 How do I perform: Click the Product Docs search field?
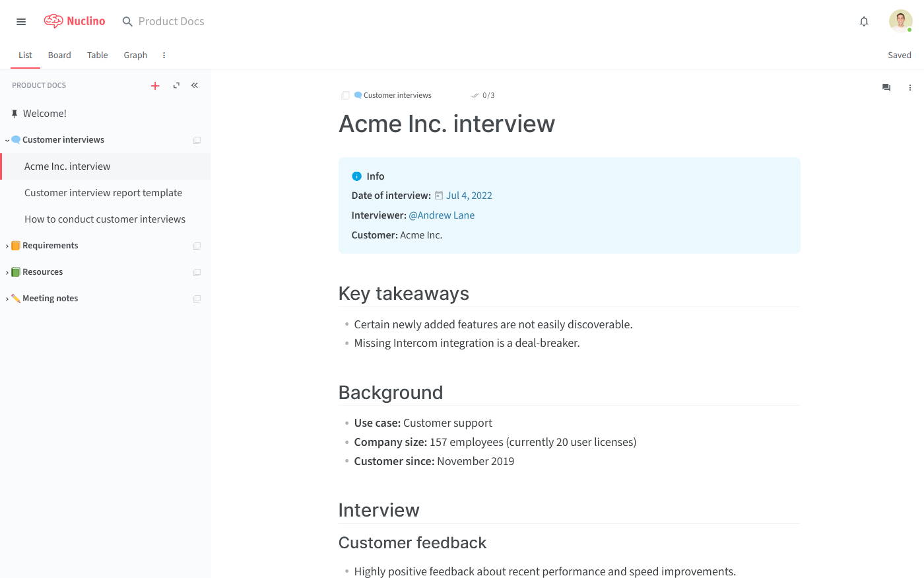(172, 22)
